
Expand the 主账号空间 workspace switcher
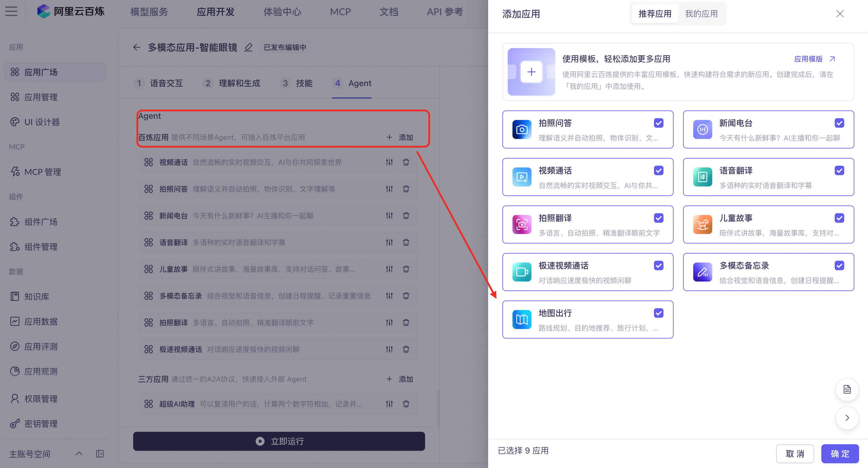(x=79, y=453)
